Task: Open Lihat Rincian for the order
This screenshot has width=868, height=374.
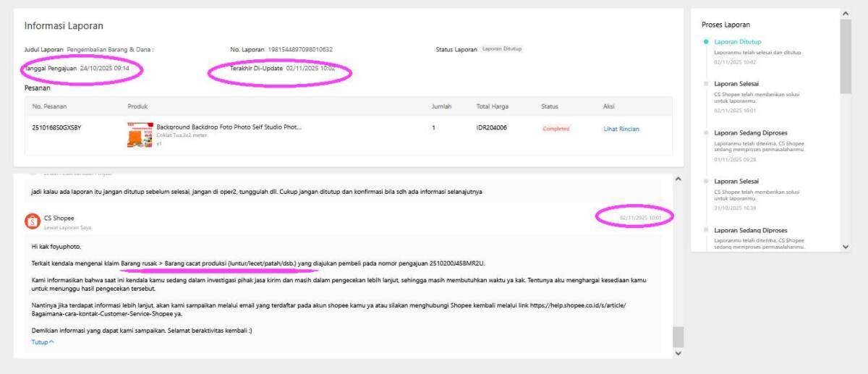Action: 621,129
